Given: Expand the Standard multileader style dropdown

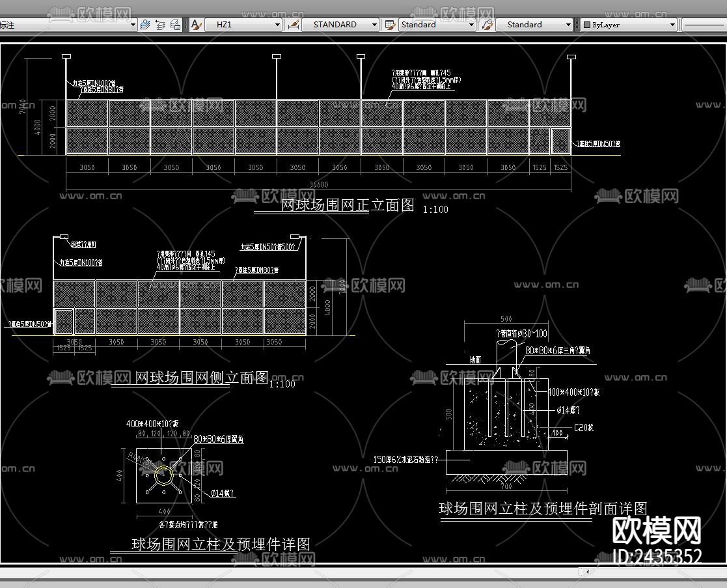Looking at the screenshot, I should coord(568,25).
